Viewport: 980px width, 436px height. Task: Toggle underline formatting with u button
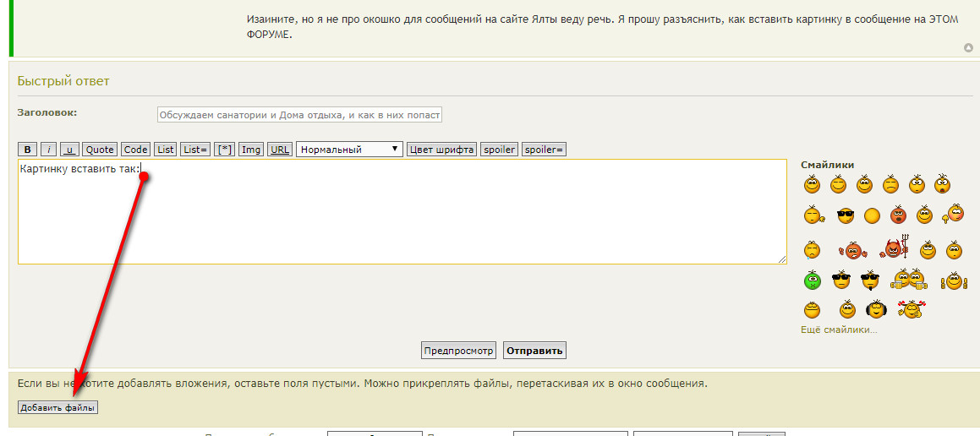(x=69, y=150)
